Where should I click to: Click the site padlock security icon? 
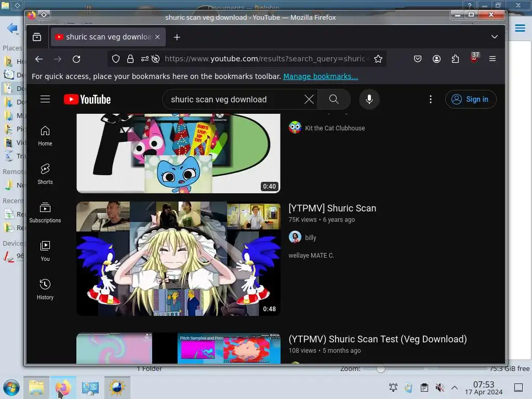(x=130, y=59)
